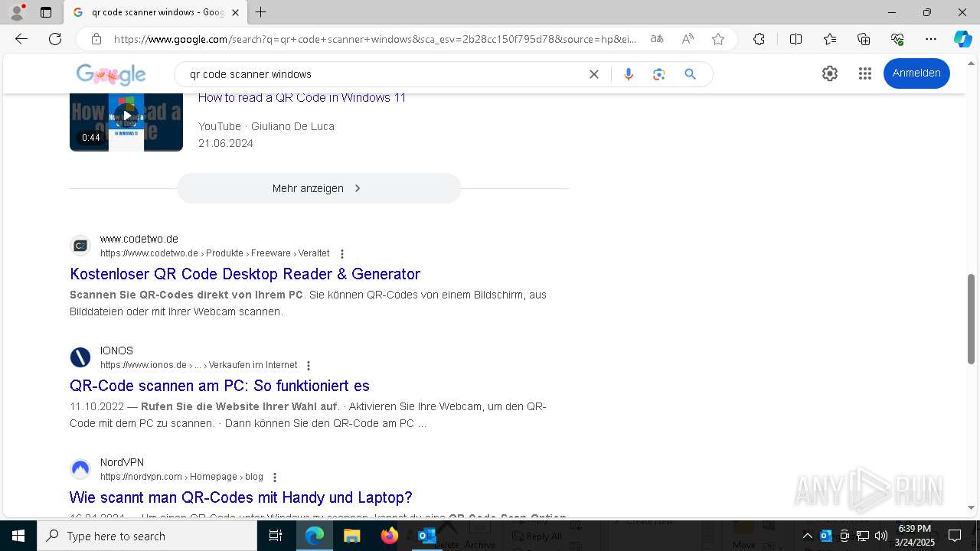Click the Anmelden sign-in button
This screenshot has height=551, width=980.
tap(916, 73)
